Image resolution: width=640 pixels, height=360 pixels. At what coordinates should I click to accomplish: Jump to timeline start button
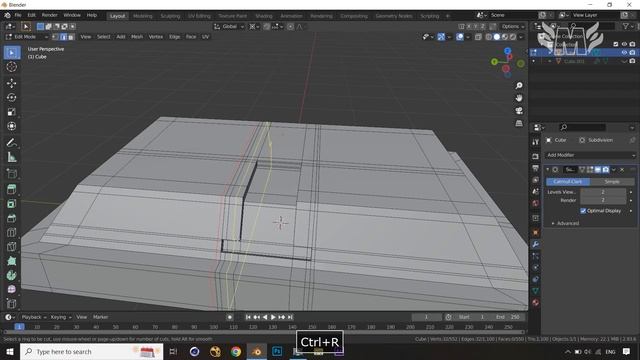coord(248,317)
